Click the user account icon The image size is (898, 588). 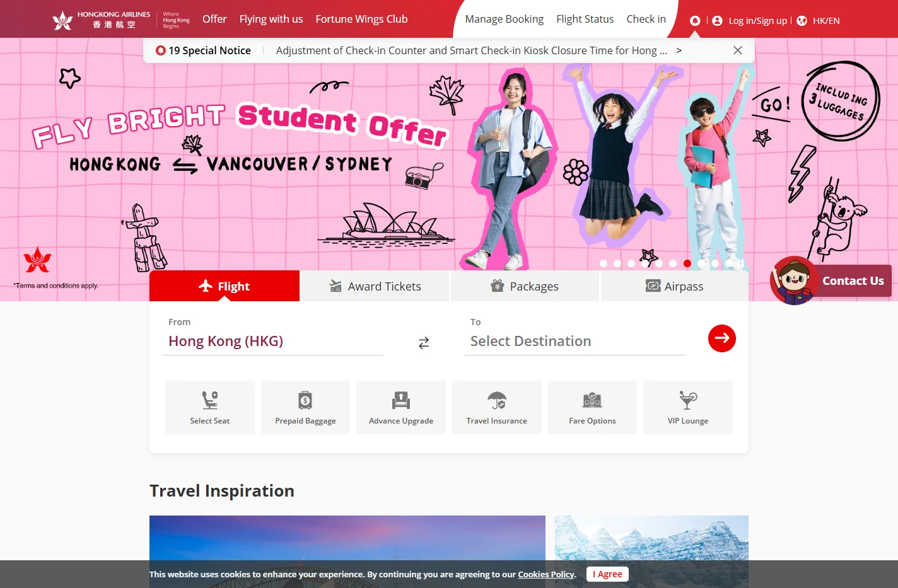[x=717, y=21]
